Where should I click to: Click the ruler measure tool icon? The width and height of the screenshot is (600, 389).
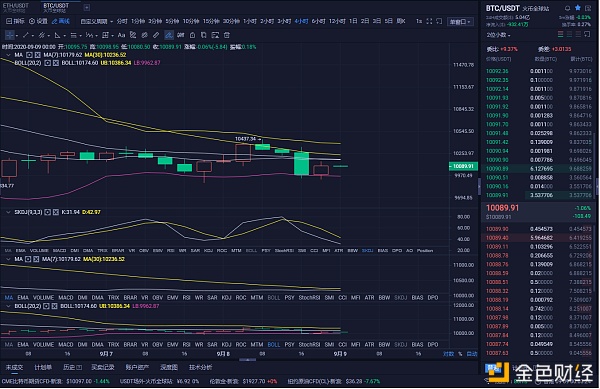156,35
